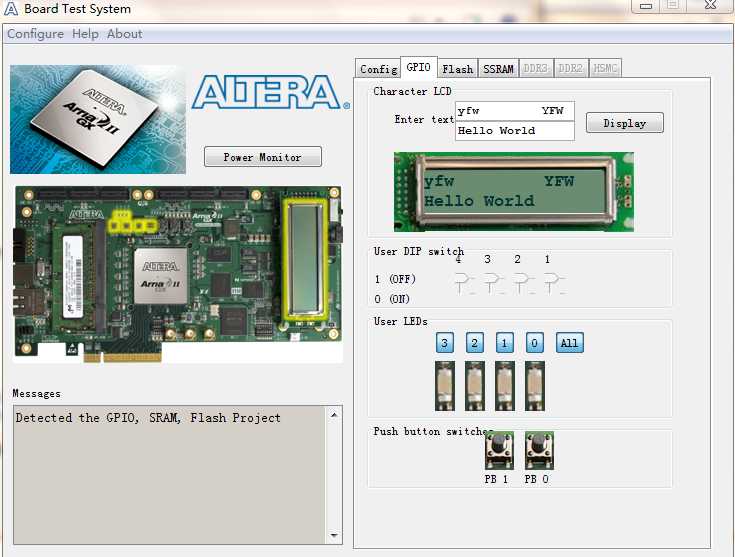This screenshot has height=557, width=735.
Task: Focus the Hello World text field
Action: (515, 131)
